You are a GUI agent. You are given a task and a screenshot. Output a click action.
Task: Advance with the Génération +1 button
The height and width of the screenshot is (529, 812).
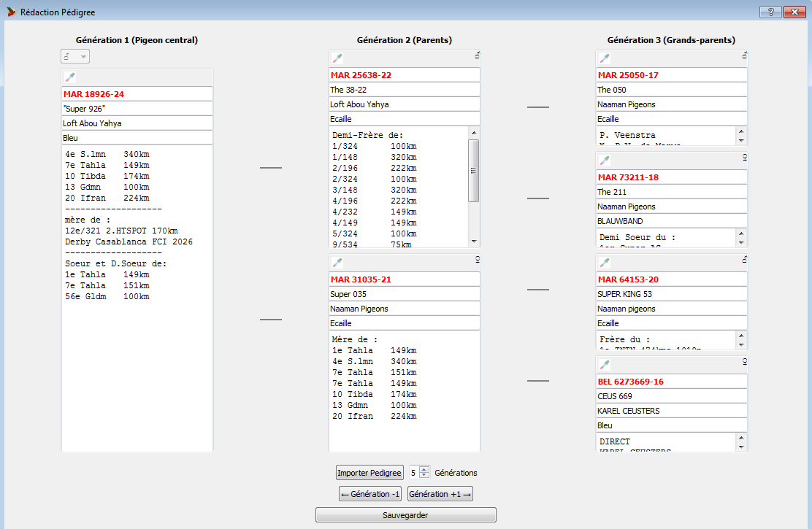(440, 494)
